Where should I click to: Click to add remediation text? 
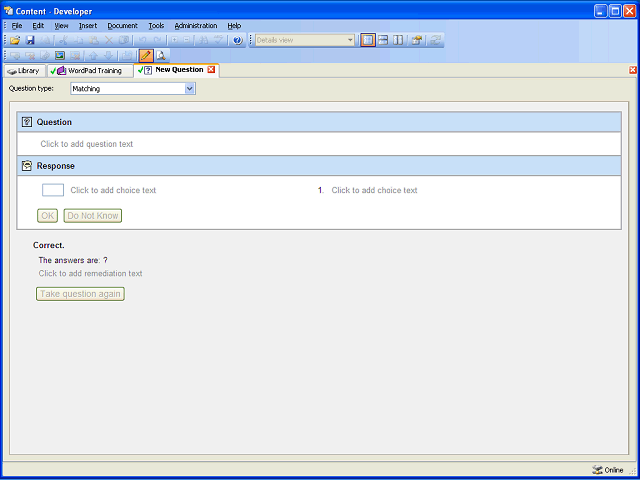click(x=90, y=273)
